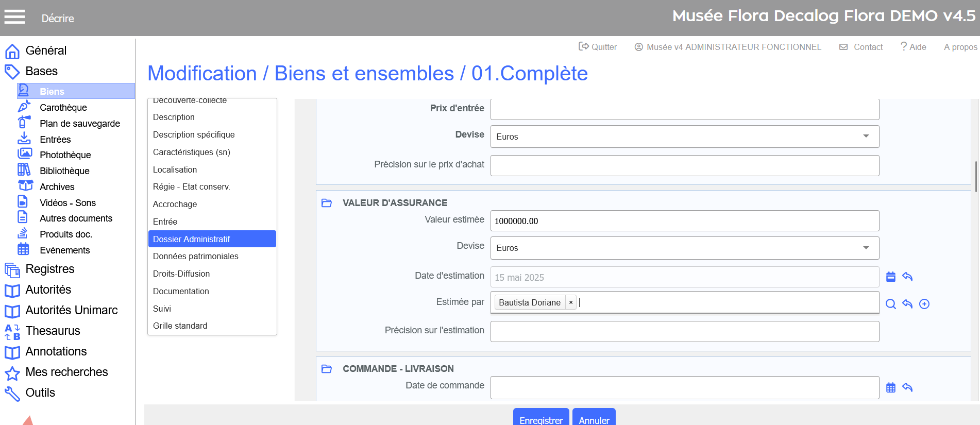Click calendar icon for Date de commande
The height and width of the screenshot is (425, 980).
tap(890, 387)
